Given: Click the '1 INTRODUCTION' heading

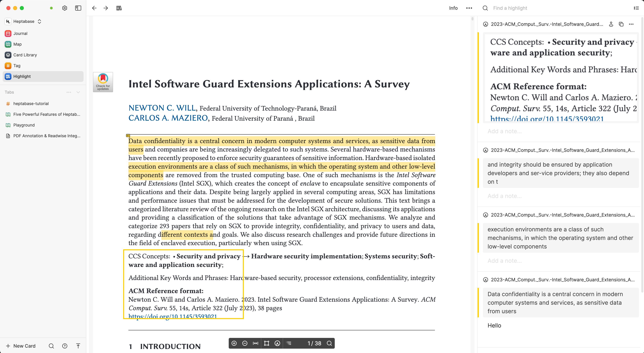Looking at the screenshot, I should [x=164, y=346].
